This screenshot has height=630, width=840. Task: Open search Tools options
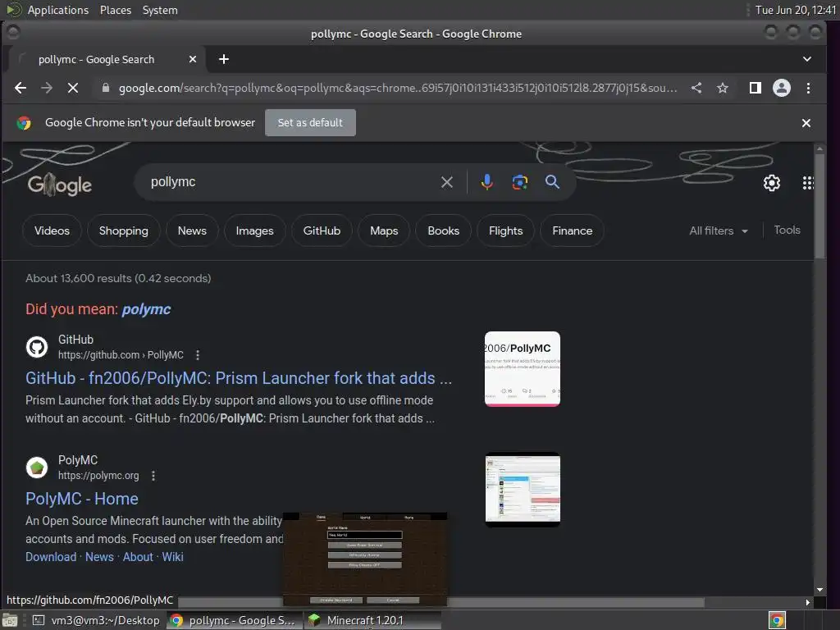(x=787, y=230)
